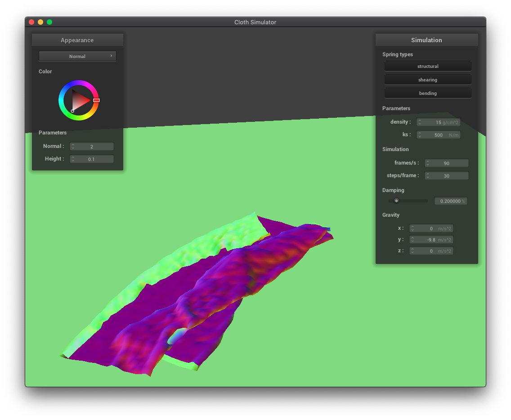
Task: Click the Normal field stepper arrows
Action: click(x=73, y=146)
